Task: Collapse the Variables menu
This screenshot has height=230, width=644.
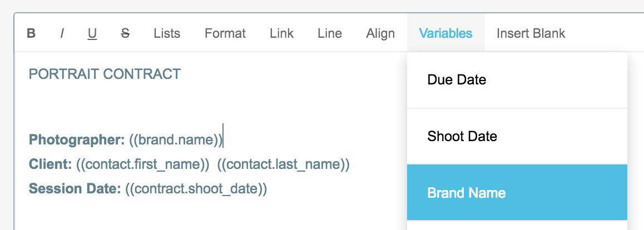Action: 445,33
